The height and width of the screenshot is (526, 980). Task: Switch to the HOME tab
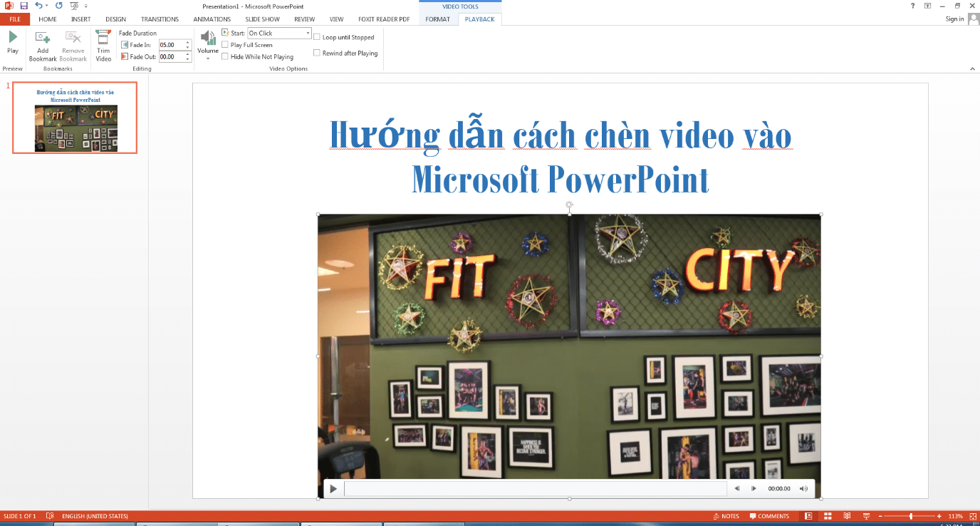48,19
